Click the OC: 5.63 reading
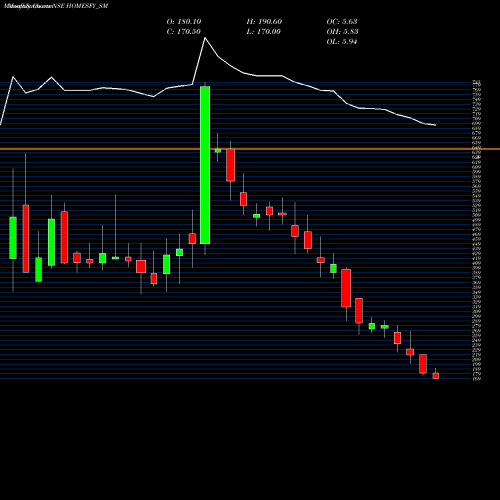This screenshot has height=500, width=500. click(x=342, y=22)
